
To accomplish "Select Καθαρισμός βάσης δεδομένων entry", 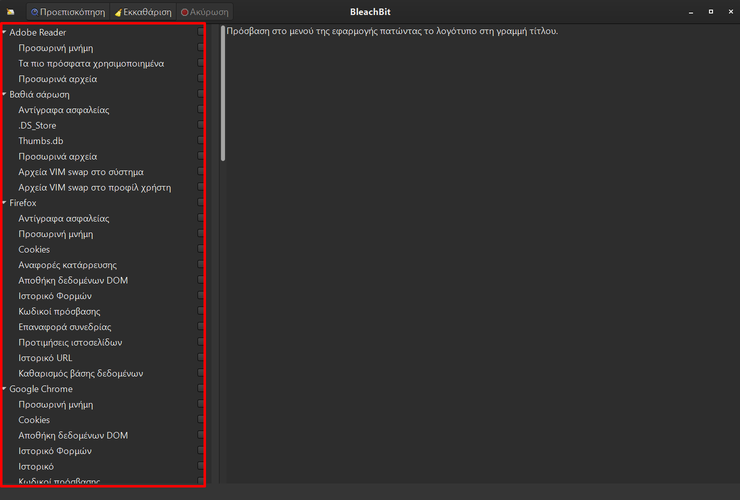I will click(x=81, y=374).
